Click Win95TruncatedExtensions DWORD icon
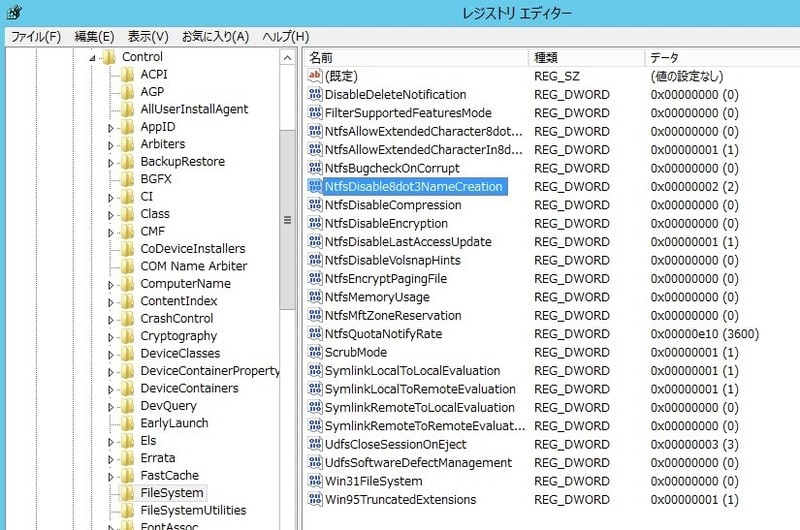This screenshot has width=800, height=530. tap(315, 499)
